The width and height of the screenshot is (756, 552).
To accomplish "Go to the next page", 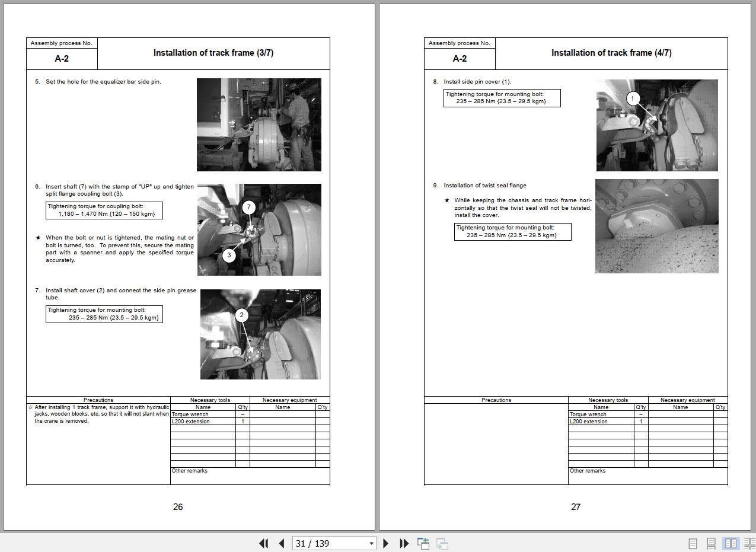I will pos(386,543).
